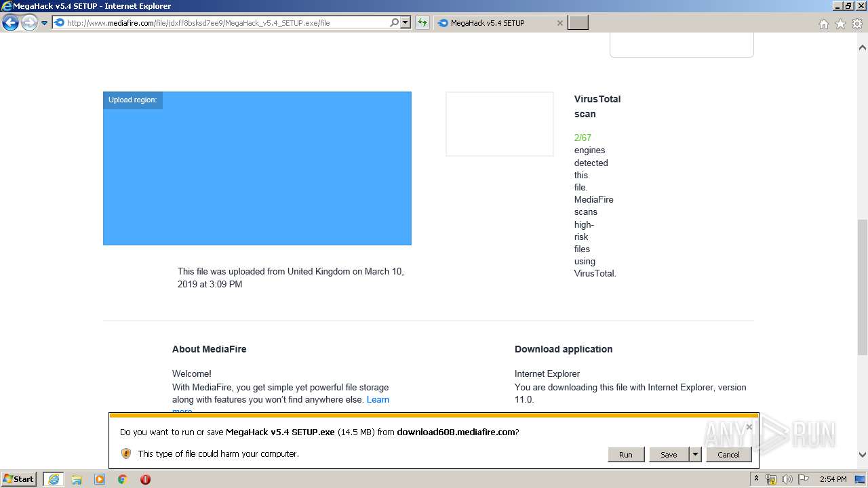Show hidden tray icons arrow
Image resolution: width=868 pixels, height=488 pixels.
coord(756,479)
